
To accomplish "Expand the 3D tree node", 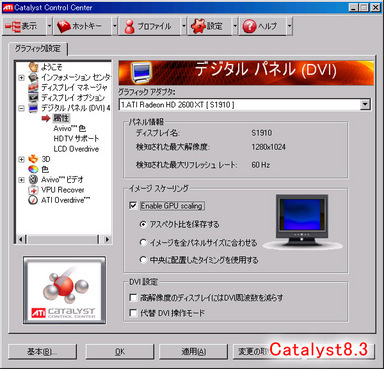I will click(21, 159).
